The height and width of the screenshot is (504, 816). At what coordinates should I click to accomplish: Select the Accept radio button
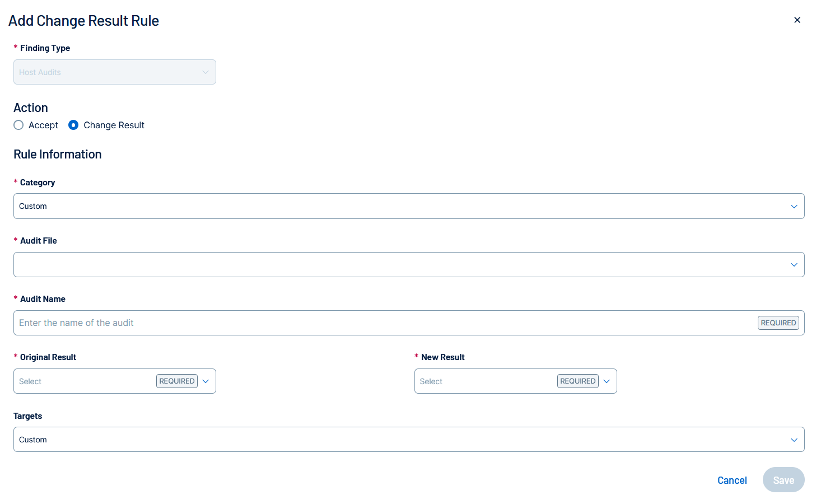tap(18, 125)
